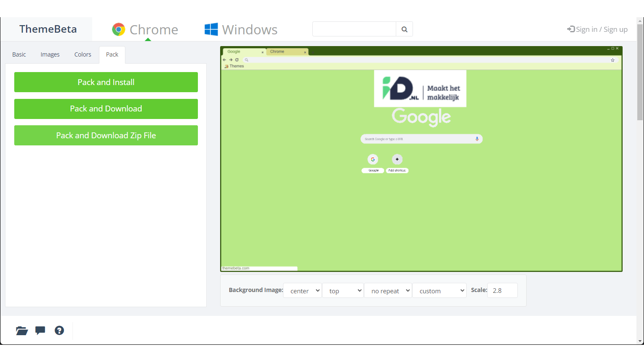Viewport: 644px width, 362px height.
Task: Switch to the Basic tab
Action: (x=19, y=54)
